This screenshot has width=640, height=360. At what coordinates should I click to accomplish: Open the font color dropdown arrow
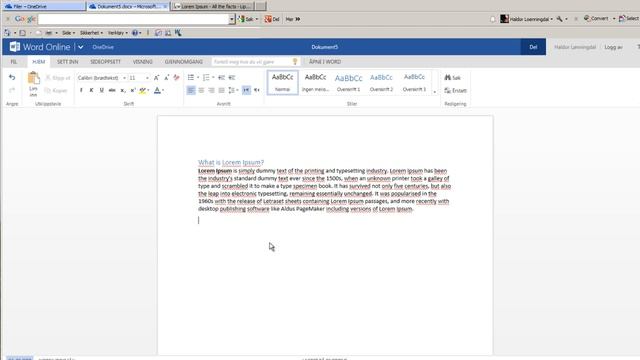pos(163,90)
